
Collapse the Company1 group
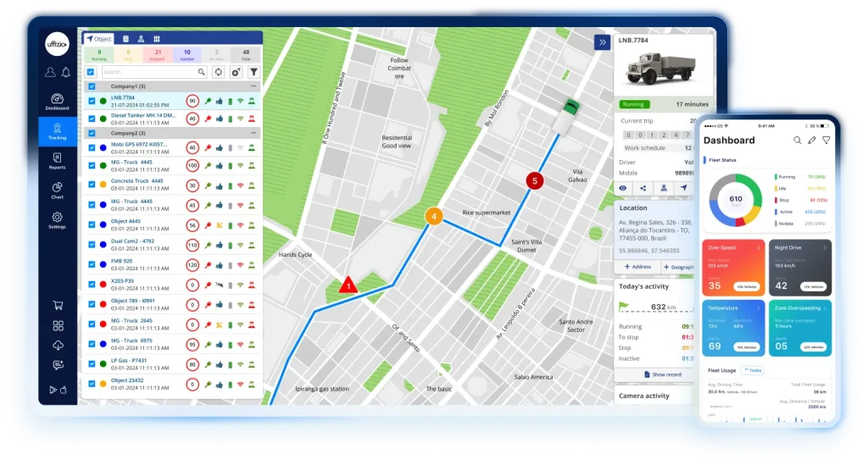pyautogui.click(x=253, y=86)
